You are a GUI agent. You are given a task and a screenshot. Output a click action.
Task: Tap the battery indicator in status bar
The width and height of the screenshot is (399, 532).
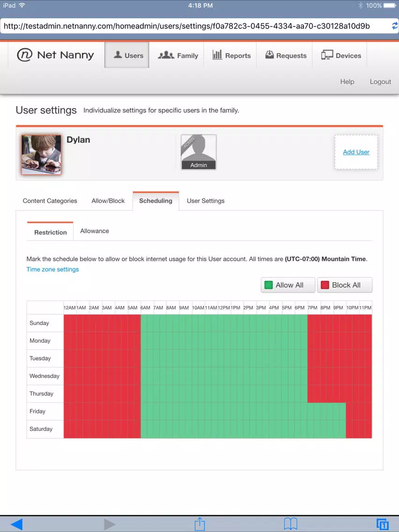click(x=390, y=6)
